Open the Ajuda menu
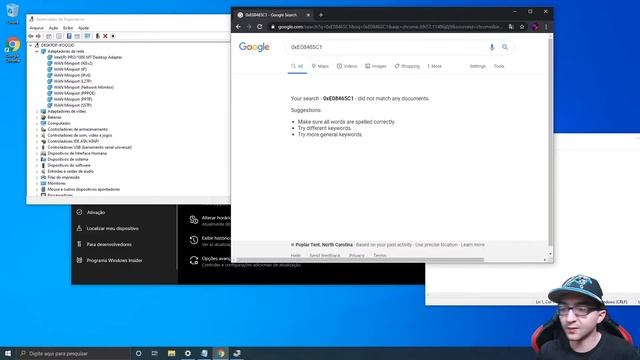 click(x=83, y=28)
